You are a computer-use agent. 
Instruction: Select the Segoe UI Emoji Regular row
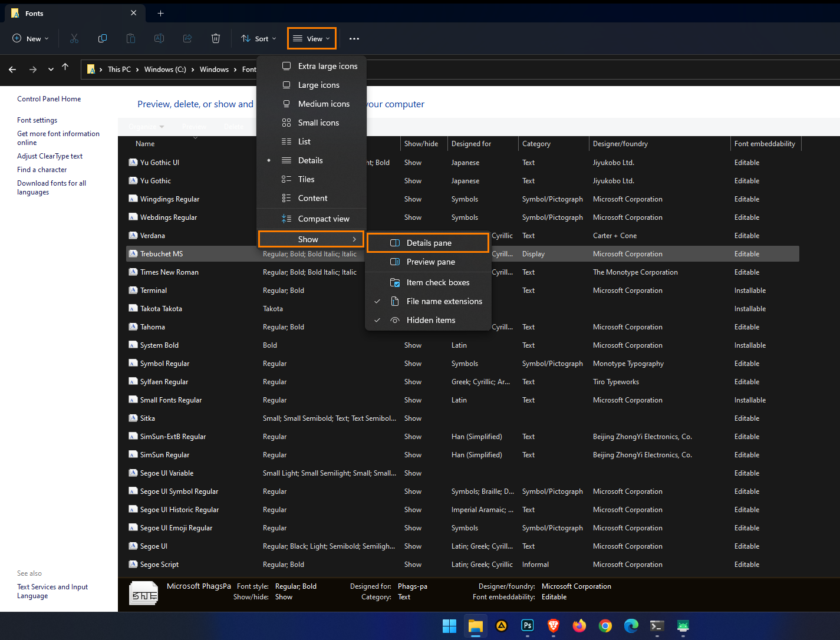tap(463, 528)
